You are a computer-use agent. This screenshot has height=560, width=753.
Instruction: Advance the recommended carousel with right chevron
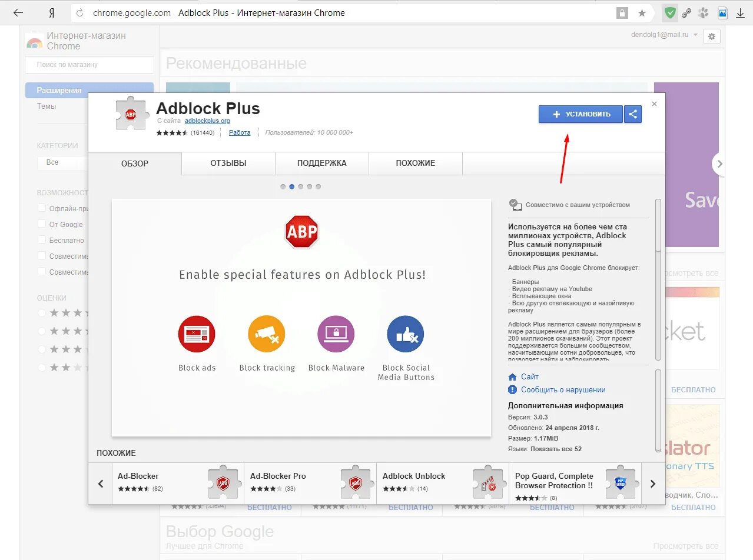[719, 164]
